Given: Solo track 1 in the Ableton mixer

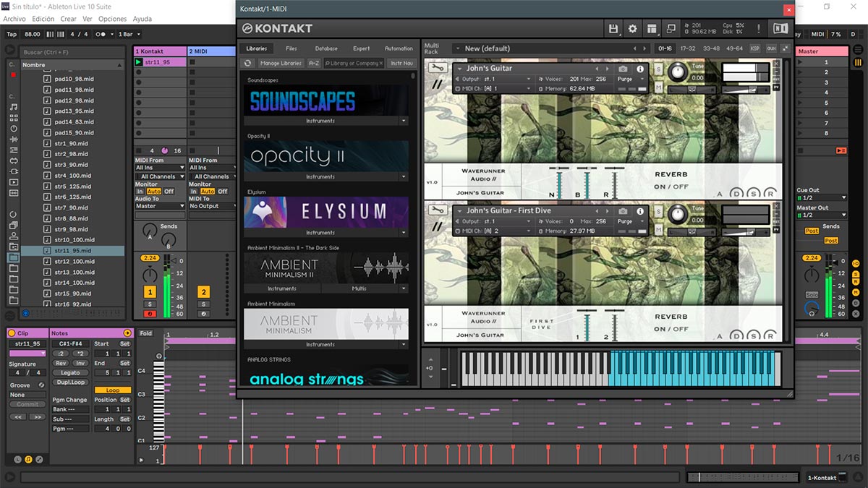Looking at the screenshot, I should [150, 304].
